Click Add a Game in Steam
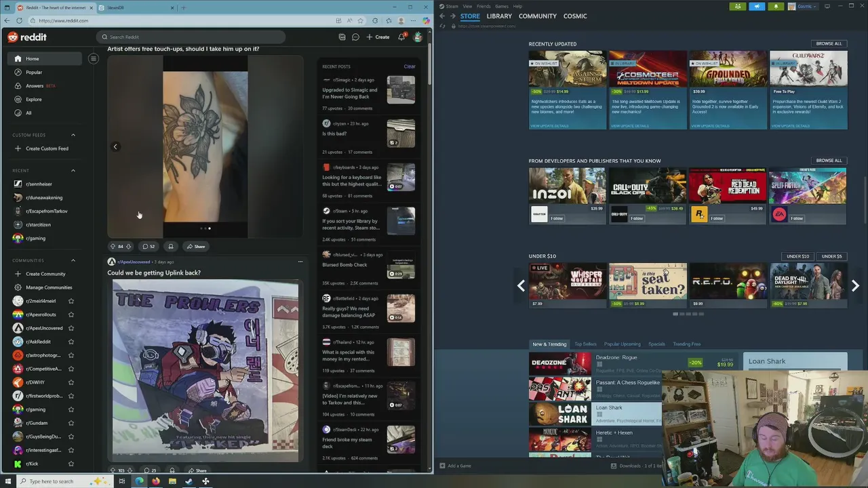This screenshot has height=488, width=868. point(455,466)
